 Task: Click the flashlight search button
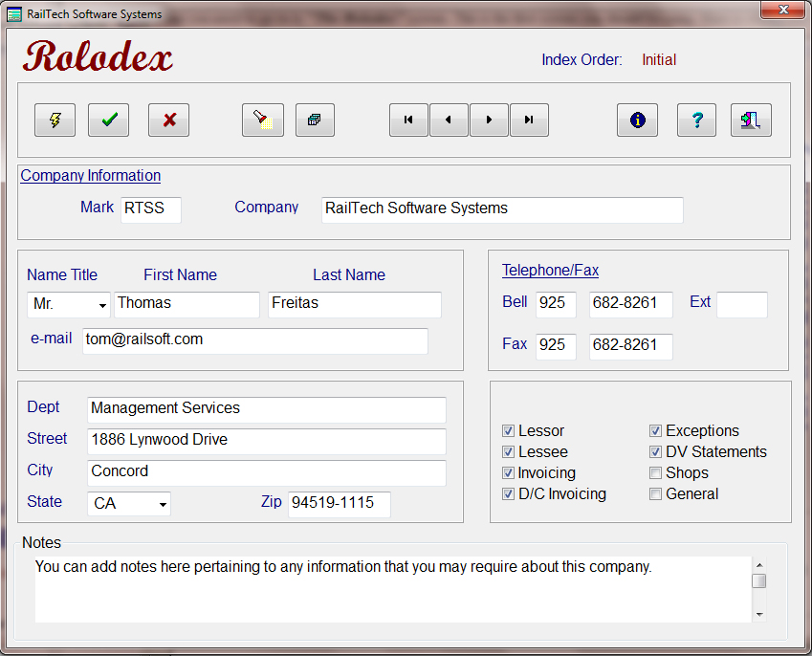(263, 120)
